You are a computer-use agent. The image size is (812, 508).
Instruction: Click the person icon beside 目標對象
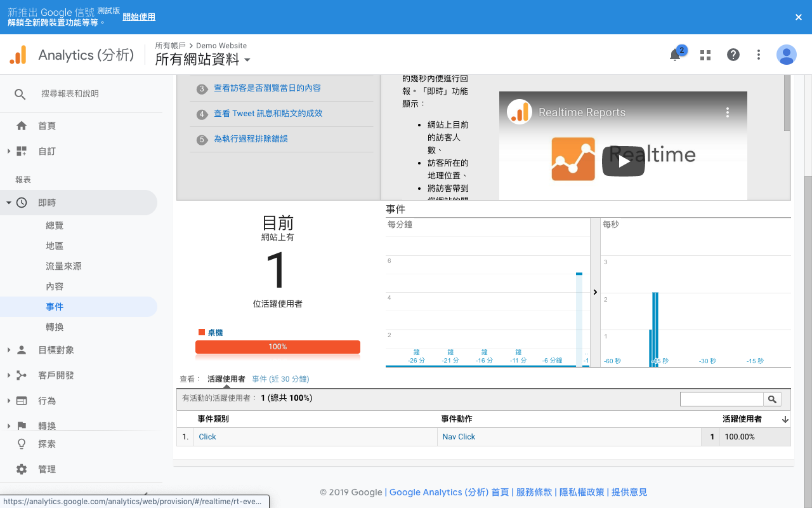coord(22,350)
